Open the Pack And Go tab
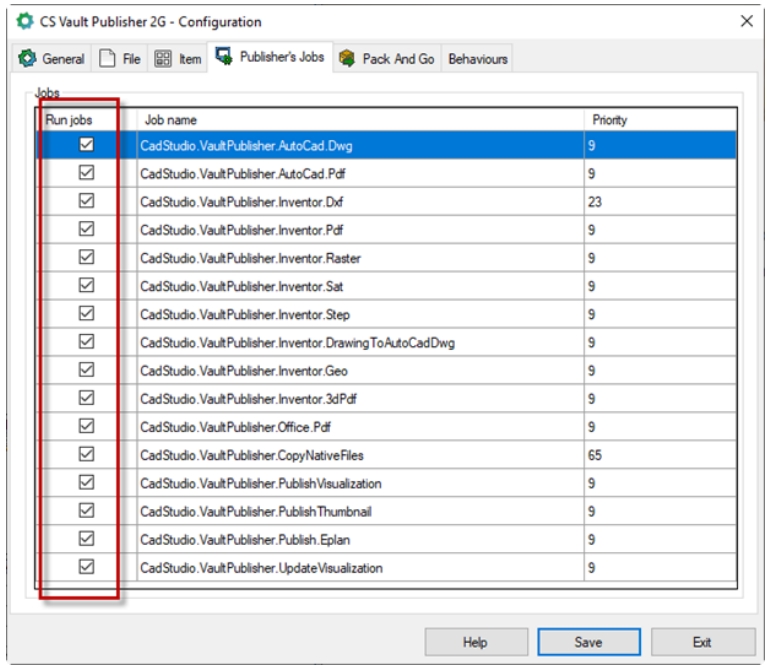 click(398, 59)
